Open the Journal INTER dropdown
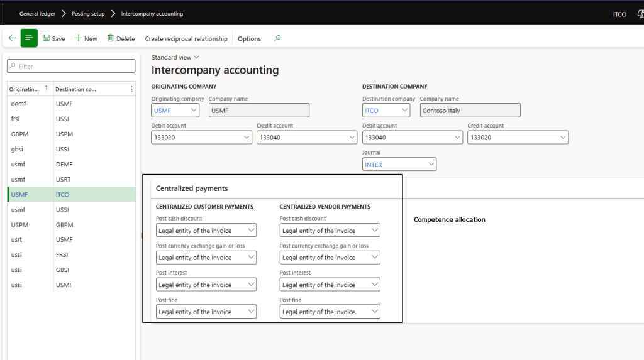 click(x=431, y=165)
